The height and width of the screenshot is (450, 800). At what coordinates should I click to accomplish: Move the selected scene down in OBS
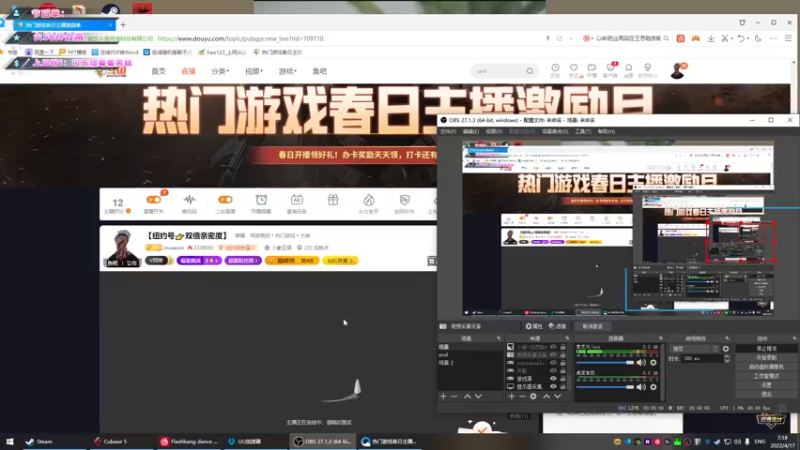tap(478, 396)
